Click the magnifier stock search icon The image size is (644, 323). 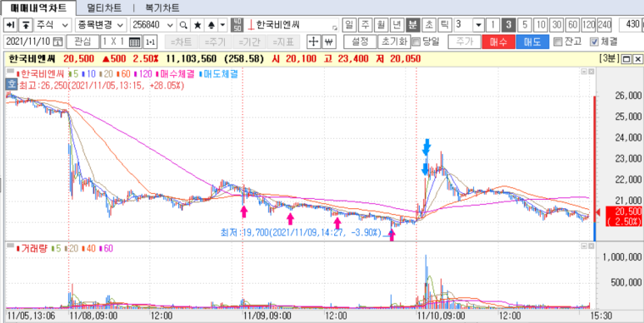183,25
